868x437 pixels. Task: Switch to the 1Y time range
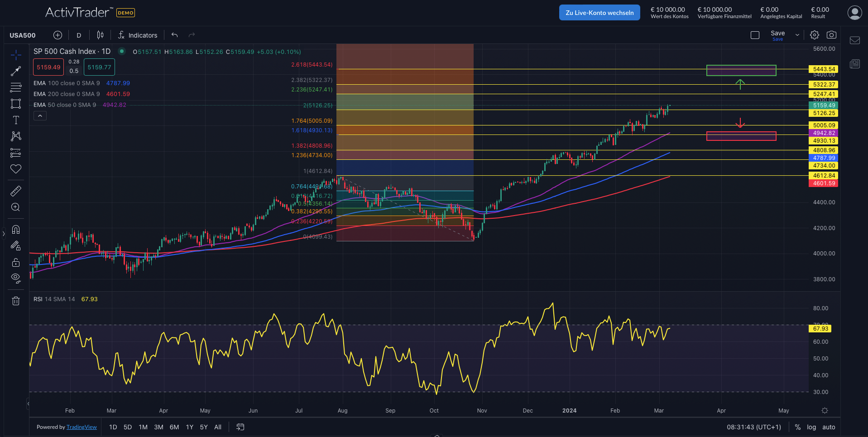(x=189, y=427)
